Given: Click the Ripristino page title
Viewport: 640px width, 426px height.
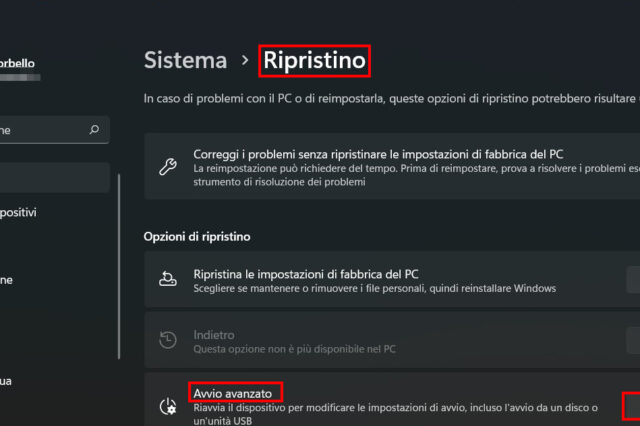Looking at the screenshot, I should pos(315,60).
